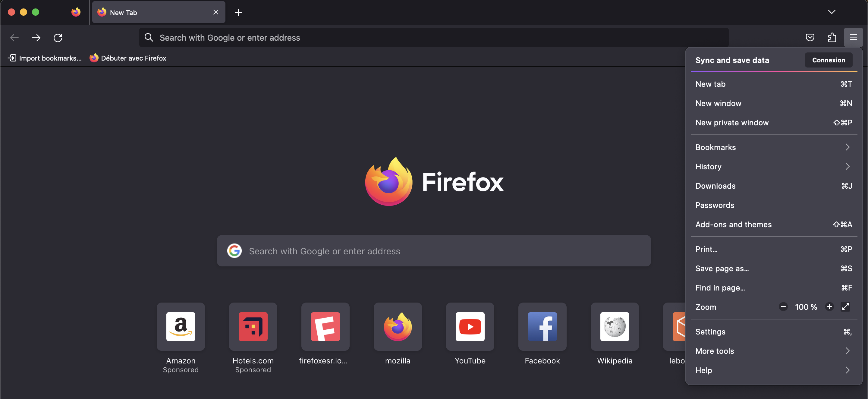The height and width of the screenshot is (399, 868).
Task: Open the Extensions puzzle icon
Action: point(832,37)
